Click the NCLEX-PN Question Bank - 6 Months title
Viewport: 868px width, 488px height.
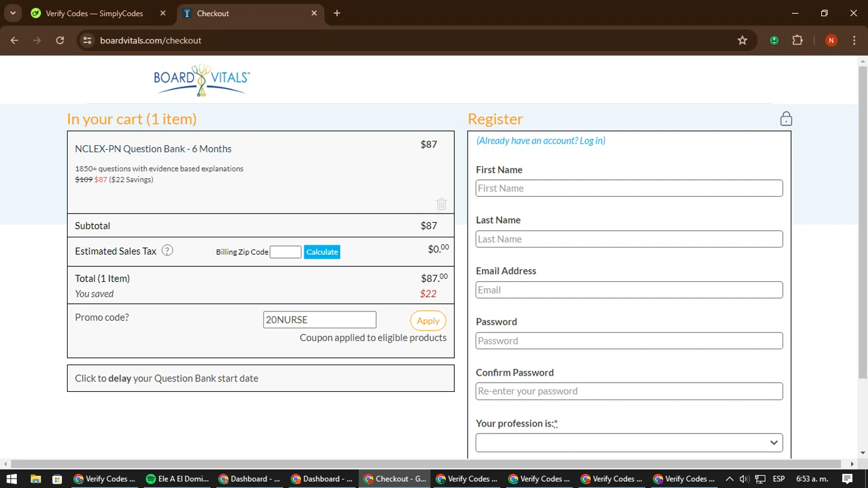pos(153,149)
